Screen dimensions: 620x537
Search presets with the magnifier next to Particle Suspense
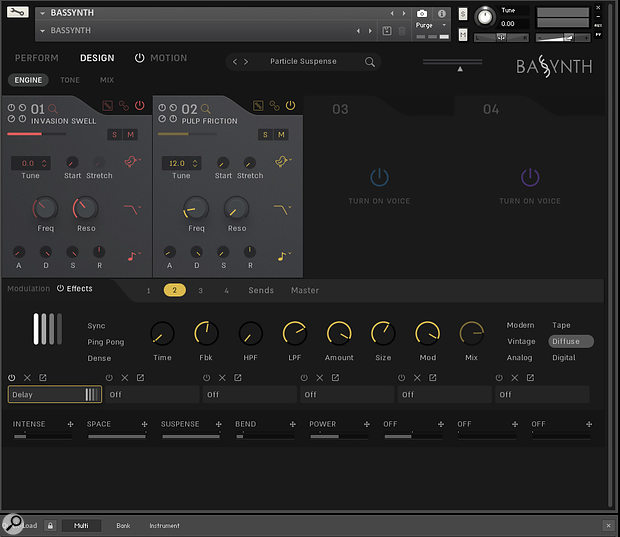pos(370,62)
